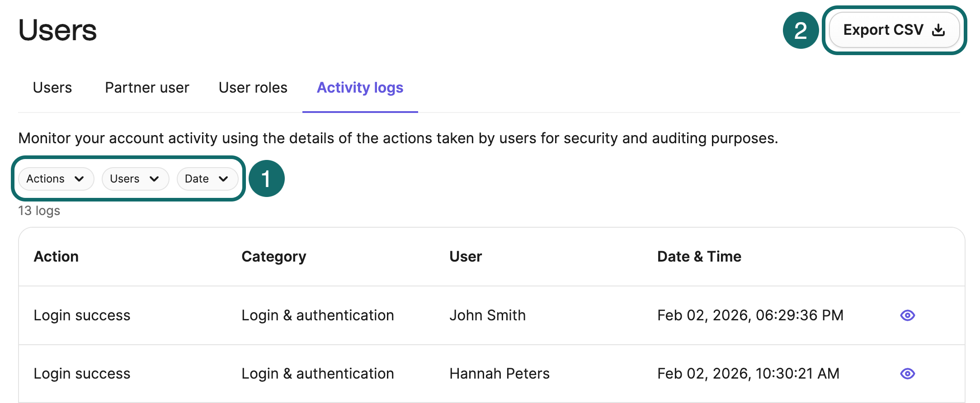
Task: Open the Partner user tab
Action: tap(147, 88)
